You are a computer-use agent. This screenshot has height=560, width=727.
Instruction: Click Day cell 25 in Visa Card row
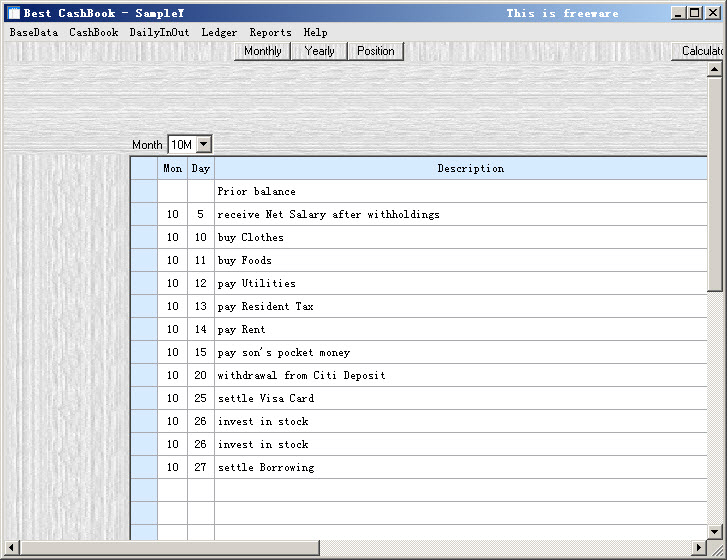201,398
